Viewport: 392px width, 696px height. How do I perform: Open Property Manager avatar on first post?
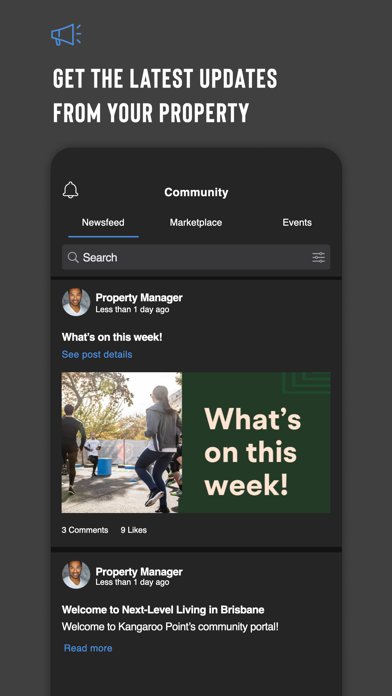(x=76, y=302)
